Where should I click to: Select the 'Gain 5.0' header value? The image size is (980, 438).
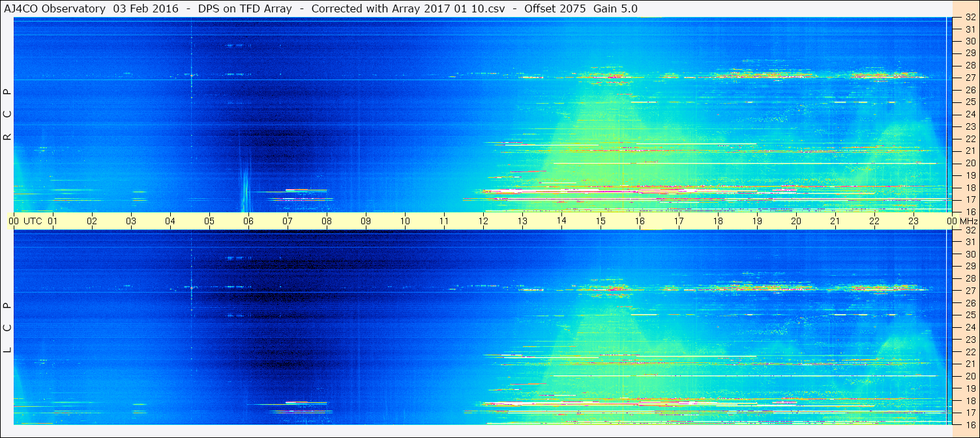[616, 8]
